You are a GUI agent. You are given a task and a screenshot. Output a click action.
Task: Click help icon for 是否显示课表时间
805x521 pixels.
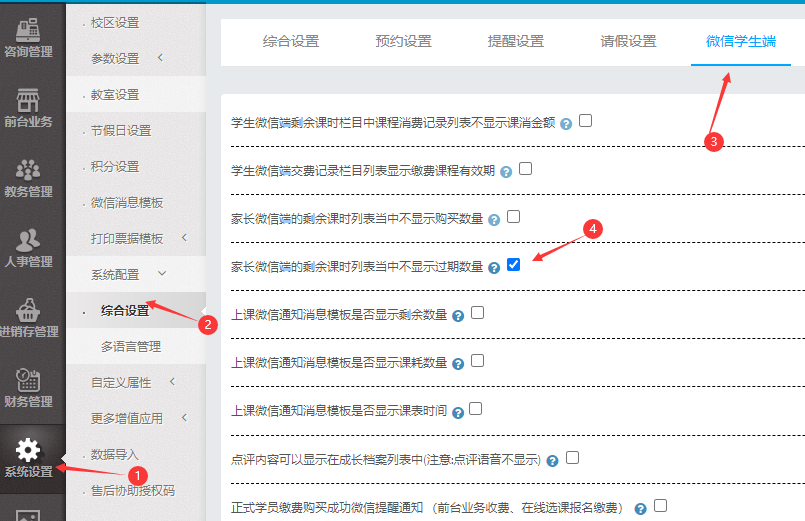point(458,412)
